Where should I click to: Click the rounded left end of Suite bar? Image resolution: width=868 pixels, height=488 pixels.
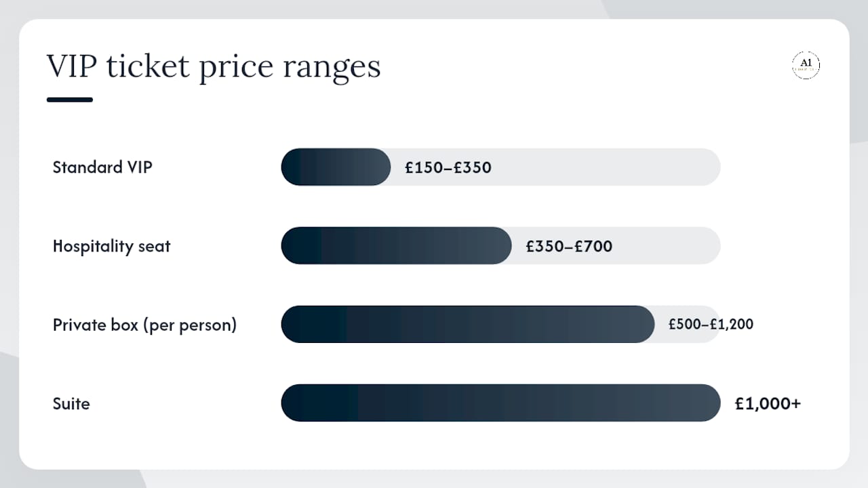pos(292,403)
